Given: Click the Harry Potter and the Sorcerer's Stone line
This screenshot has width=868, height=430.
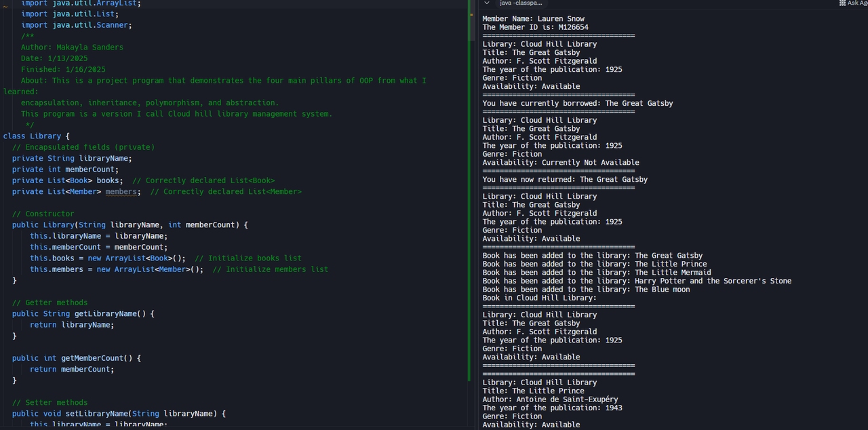Looking at the screenshot, I should pos(637,281).
